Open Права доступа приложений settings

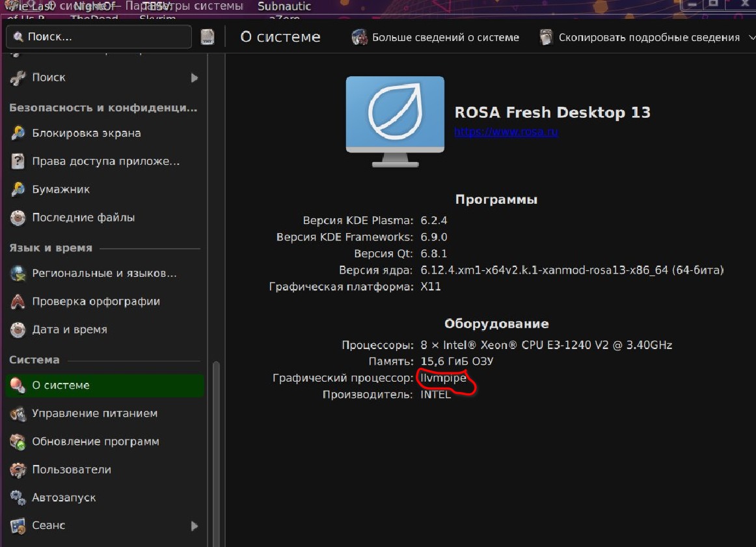coord(105,161)
